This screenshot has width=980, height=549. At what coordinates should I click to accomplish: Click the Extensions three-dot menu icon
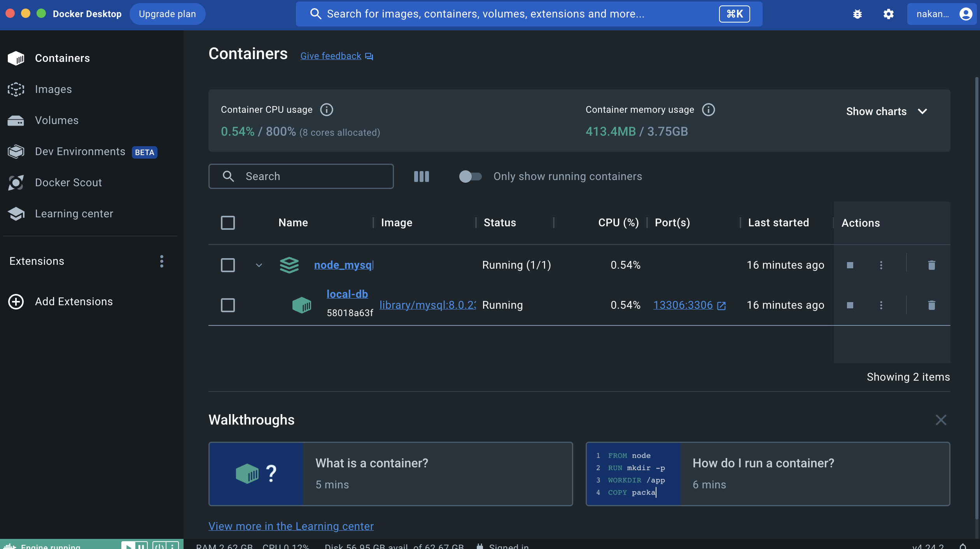coord(162,261)
